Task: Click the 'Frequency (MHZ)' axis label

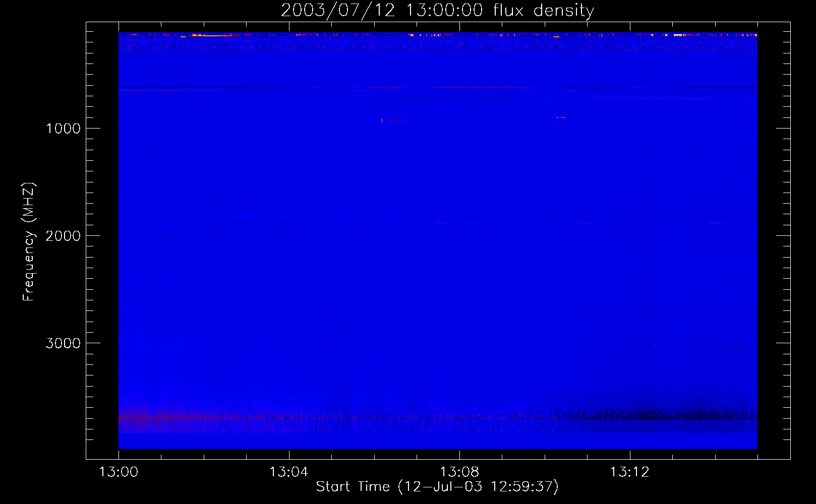Action: pos(29,242)
